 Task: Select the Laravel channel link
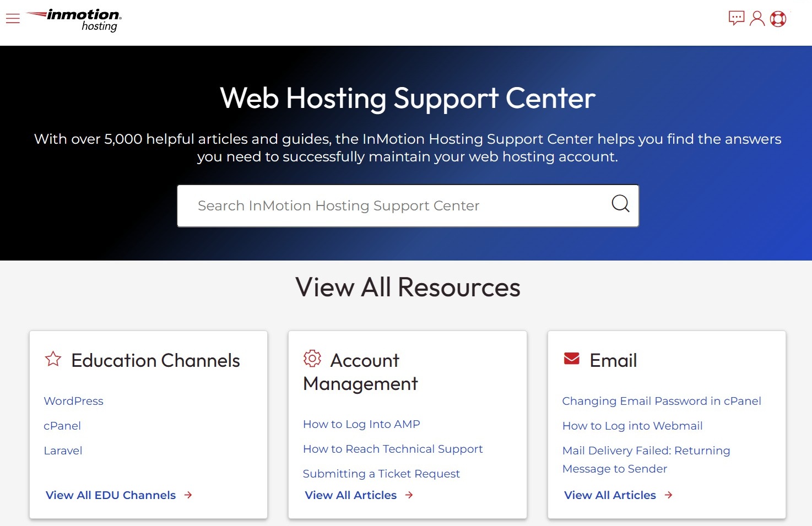click(63, 451)
